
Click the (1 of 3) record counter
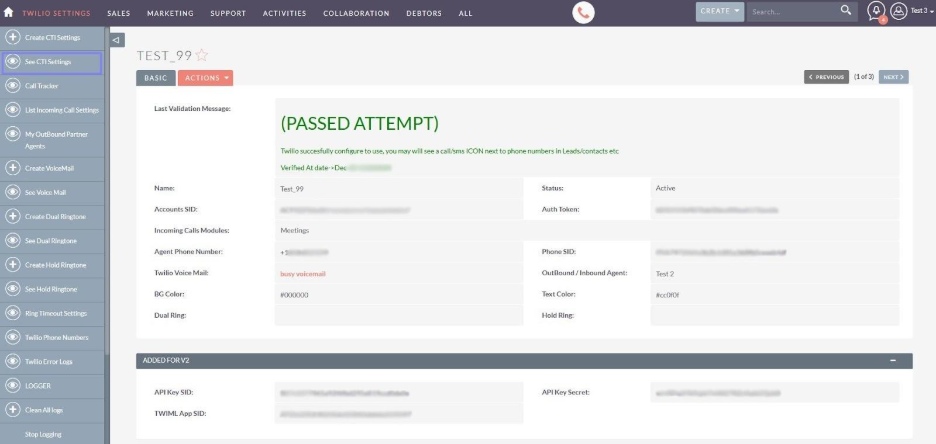coord(864,77)
